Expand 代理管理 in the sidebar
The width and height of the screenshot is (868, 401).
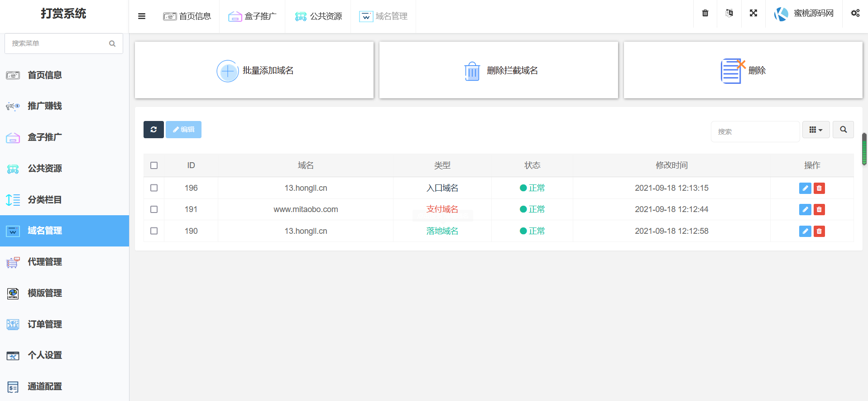coord(44,262)
